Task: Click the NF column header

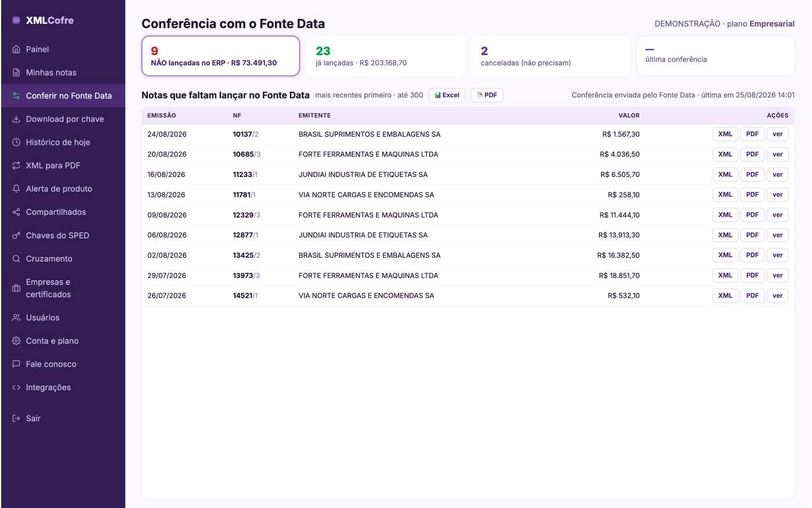Action: coord(237,116)
